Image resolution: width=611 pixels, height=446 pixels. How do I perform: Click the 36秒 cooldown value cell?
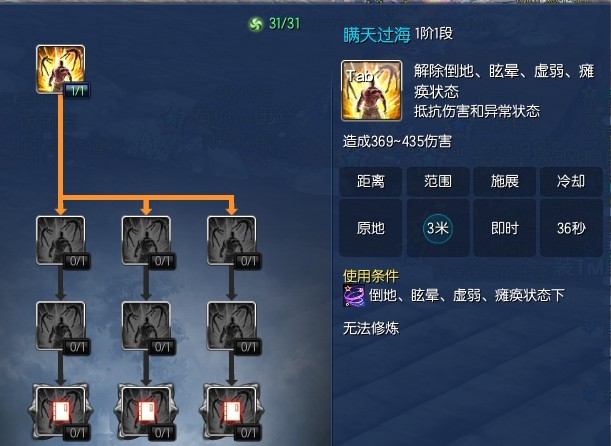coord(571,228)
